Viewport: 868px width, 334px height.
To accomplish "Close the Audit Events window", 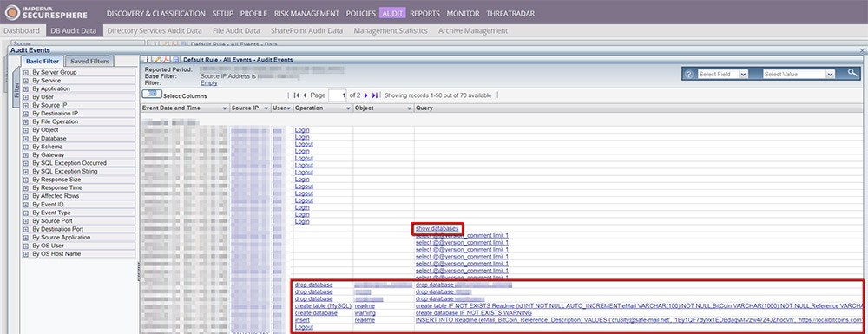I will point(862,50).
